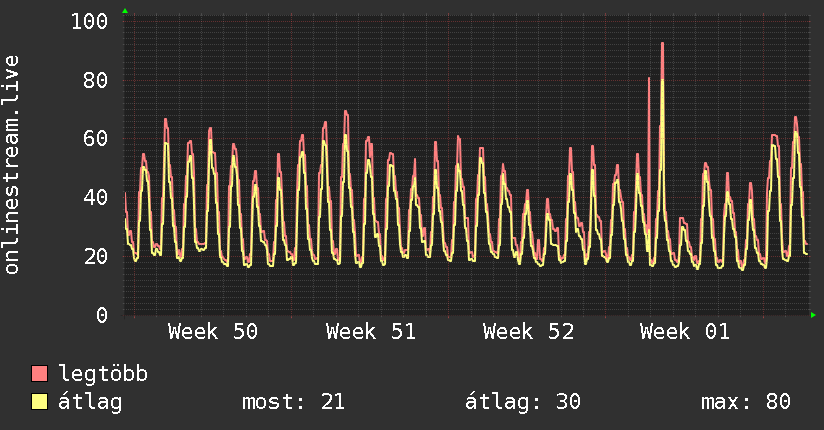Click the green arrow ending the x-axis
The height and width of the screenshot is (430, 824).
click(814, 315)
